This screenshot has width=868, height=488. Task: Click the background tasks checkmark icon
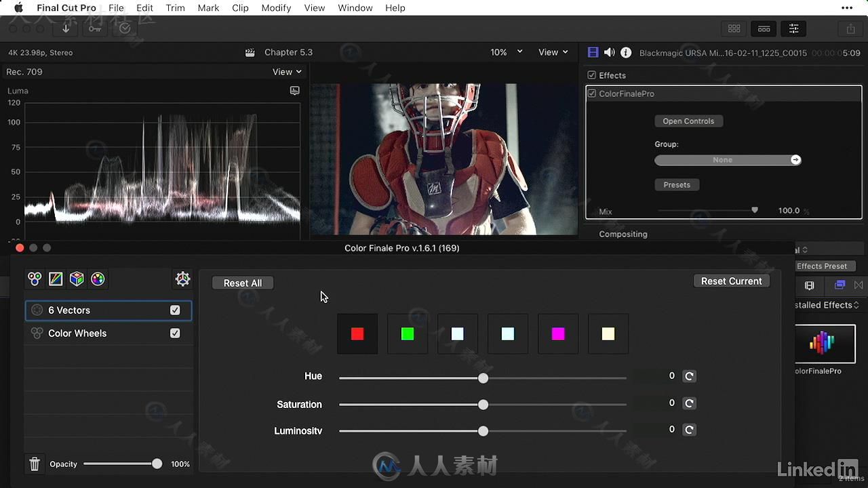(x=125, y=28)
